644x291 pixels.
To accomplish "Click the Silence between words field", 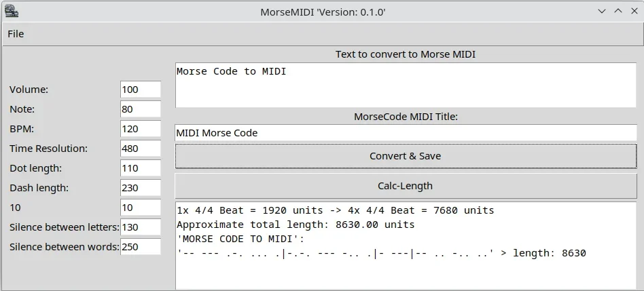I will pyautogui.click(x=140, y=247).
